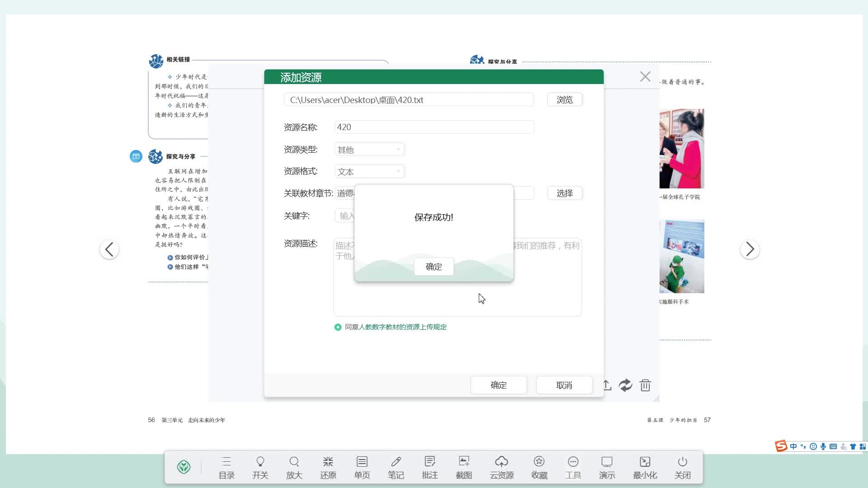Toggle the 开关 switch control
Image resolution: width=868 pixels, height=488 pixels.
(x=260, y=468)
